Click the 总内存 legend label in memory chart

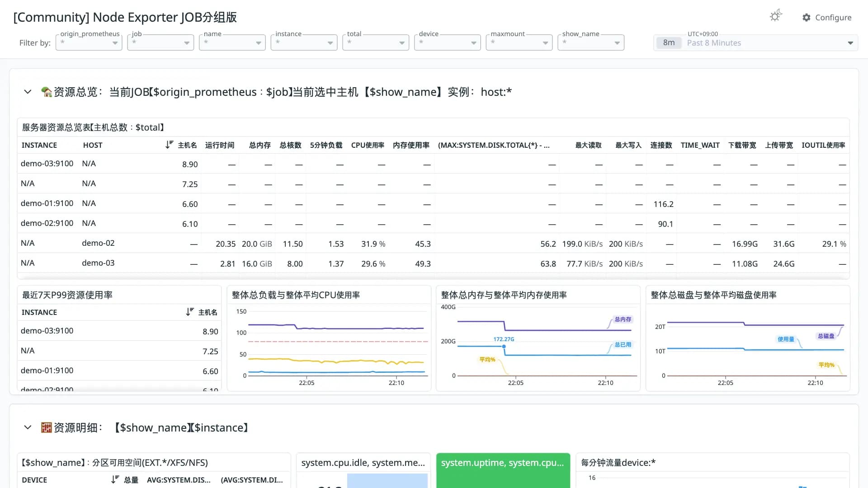coord(623,319)
